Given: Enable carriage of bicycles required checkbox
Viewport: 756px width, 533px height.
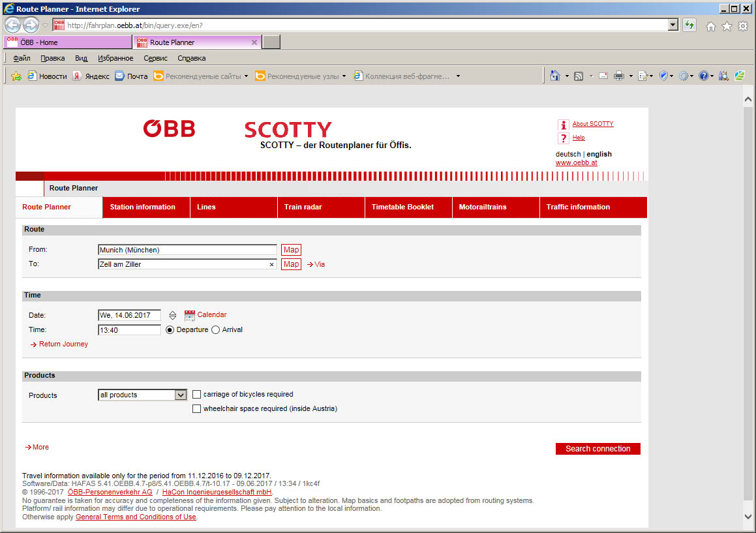Looking at the screenshot, I should [197, 395].
